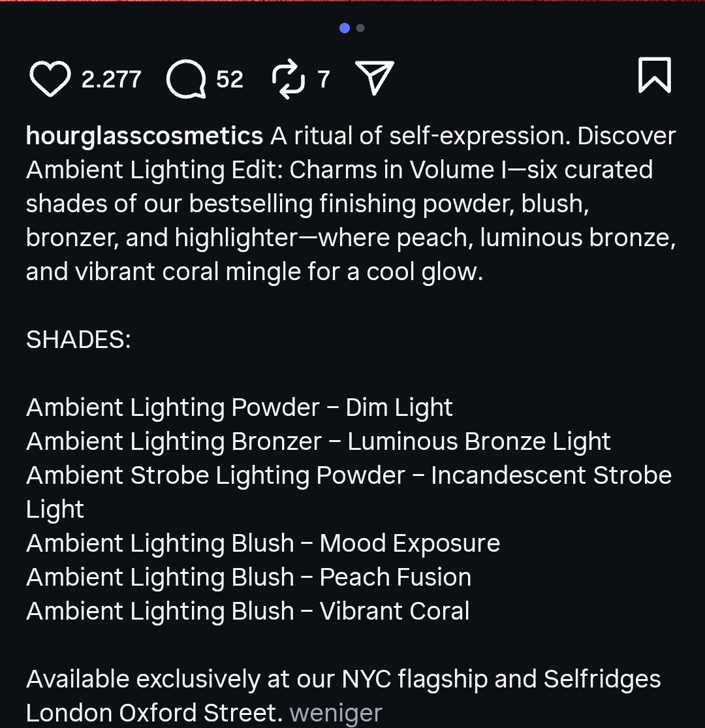
Task: Share the post with the paper plane icon
Action: pos(375,78)
